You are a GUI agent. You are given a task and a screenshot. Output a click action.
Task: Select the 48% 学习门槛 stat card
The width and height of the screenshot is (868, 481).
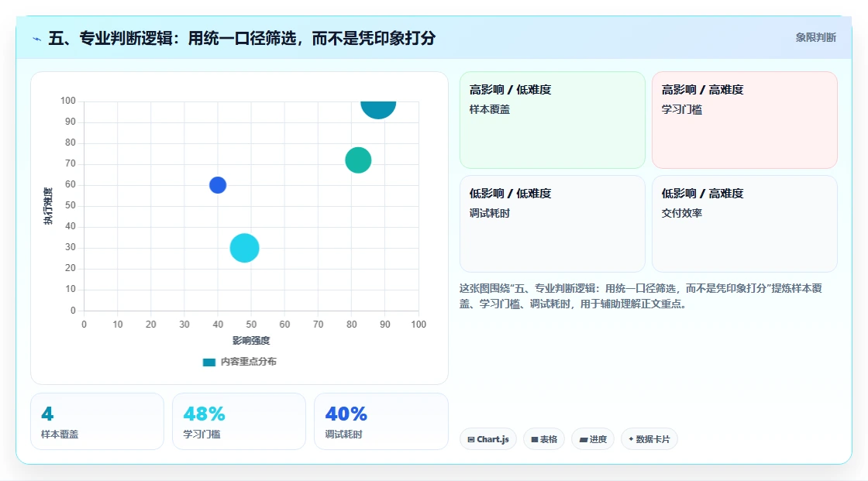239,421
